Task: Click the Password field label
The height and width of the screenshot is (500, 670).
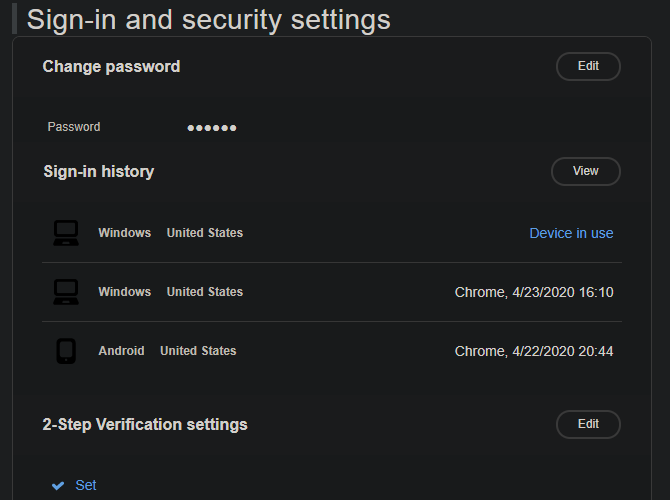Action: click(74, 127)
